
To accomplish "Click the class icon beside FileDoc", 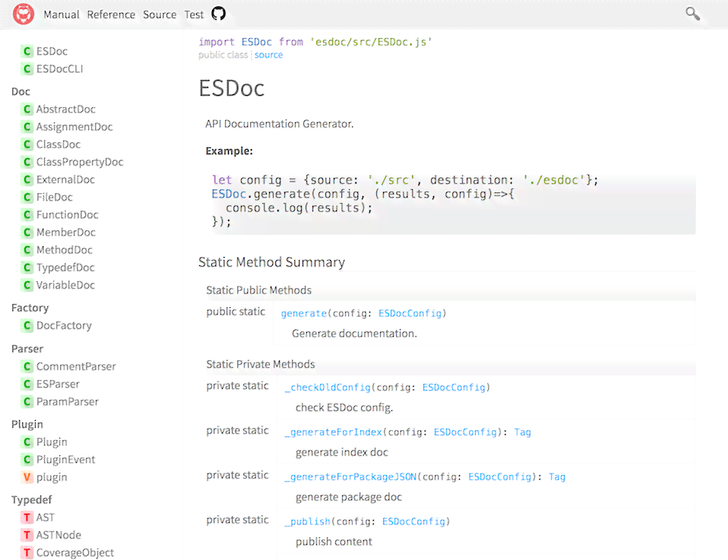I will click(27, 198).
